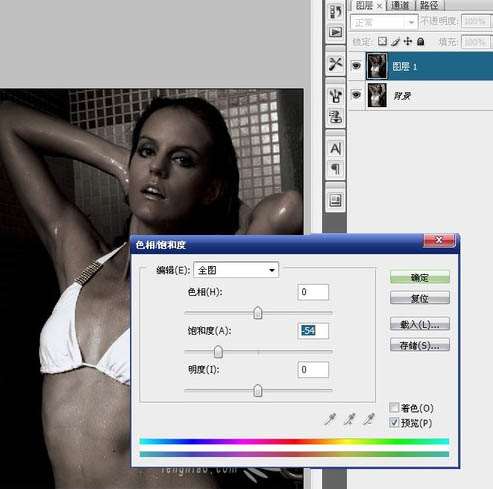The width and height of the screenshot is (493, 489).
Task: Hide 图层 1 layer with eye icon
Action: pos(356,66)
